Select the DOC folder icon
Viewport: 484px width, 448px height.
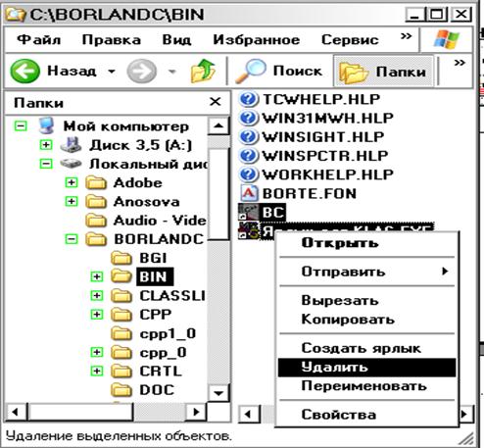tap(121, 390)
